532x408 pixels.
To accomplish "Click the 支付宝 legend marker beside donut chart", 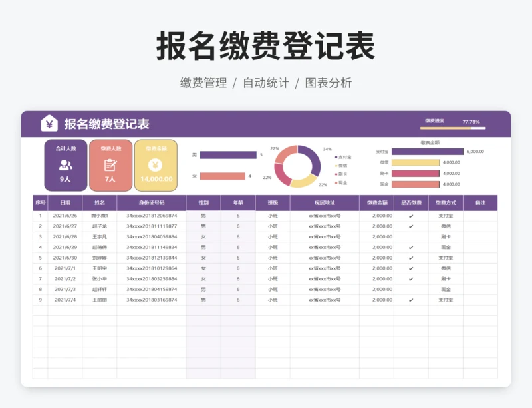I will pos(336,157).
